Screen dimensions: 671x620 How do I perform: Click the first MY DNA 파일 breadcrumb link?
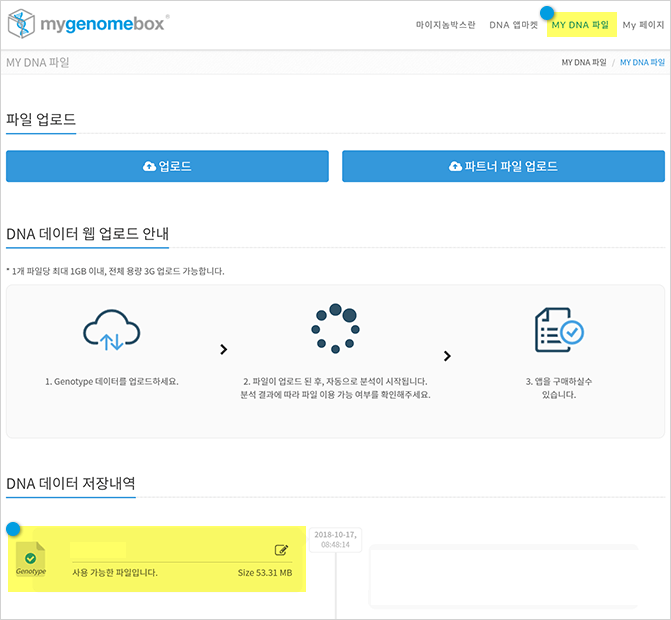pos(583,63)
